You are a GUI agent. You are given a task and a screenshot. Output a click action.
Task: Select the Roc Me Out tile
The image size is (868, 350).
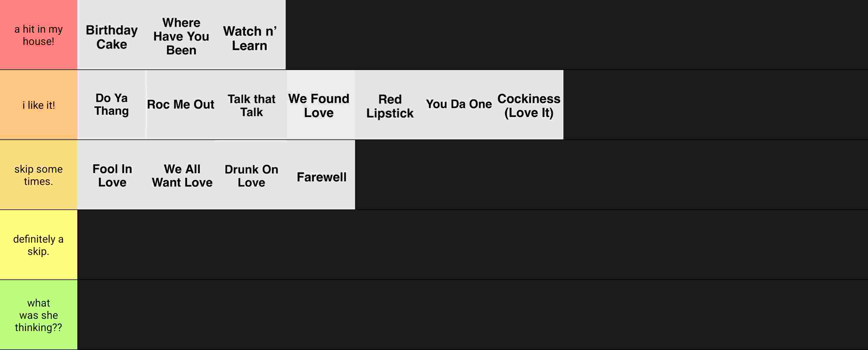(181, 105)
